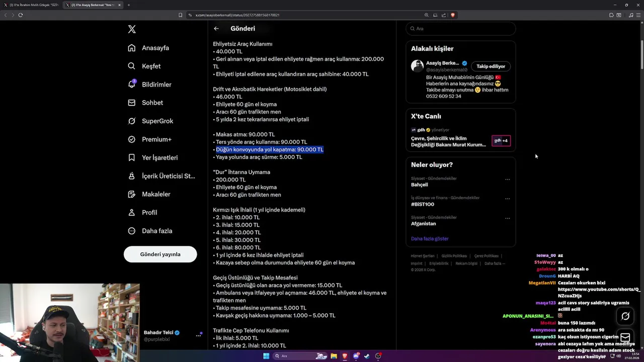The width and height of the screenshot is (644, 362).
Task: Click Takip ediliyor button
Action: (491, 66)
